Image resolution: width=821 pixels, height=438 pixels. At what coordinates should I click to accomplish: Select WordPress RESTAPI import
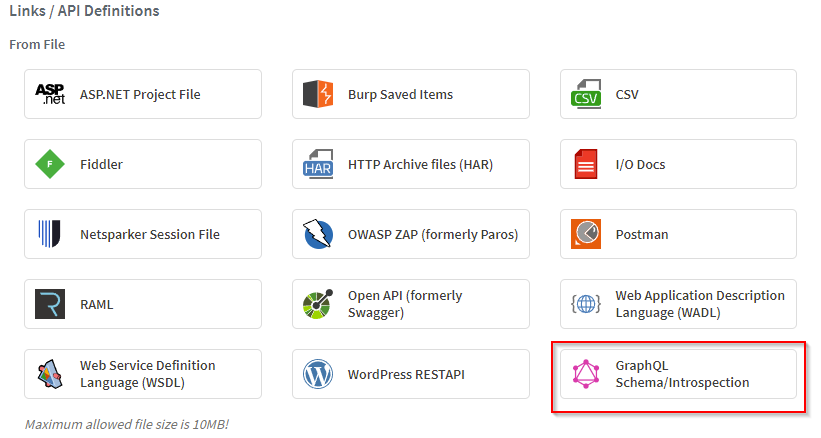411,374
